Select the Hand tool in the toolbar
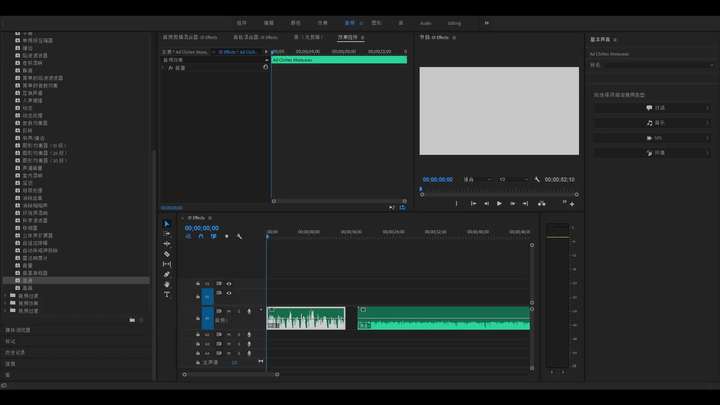Screen dimensions: 720x405 pos(167,284)
